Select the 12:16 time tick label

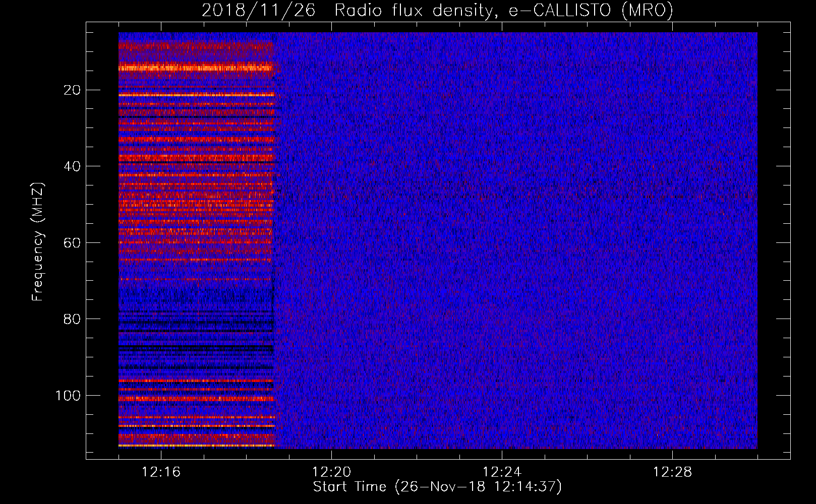(161, 472)
